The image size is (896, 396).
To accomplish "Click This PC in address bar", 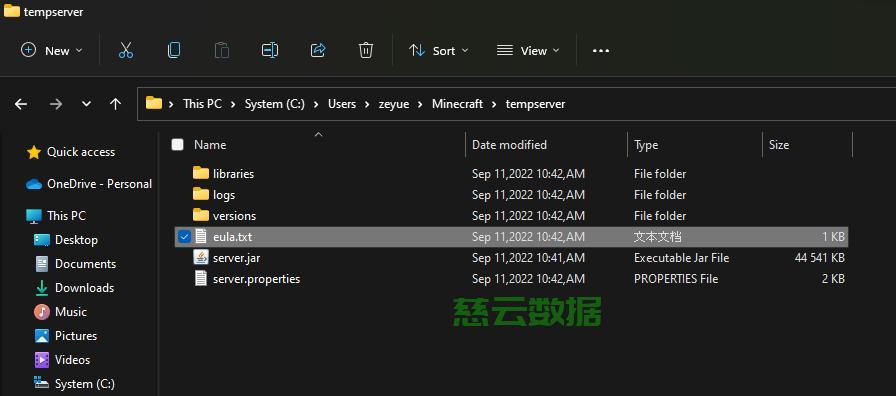I will point(202,104).
